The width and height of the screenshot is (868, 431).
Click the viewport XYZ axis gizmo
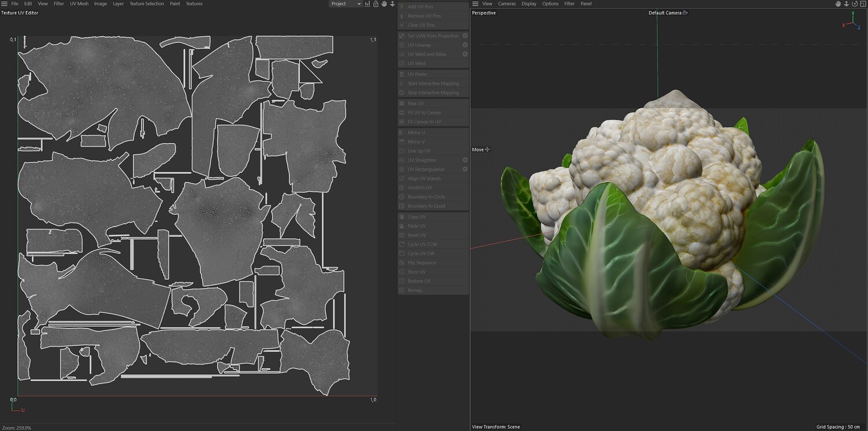pos(852,22)
